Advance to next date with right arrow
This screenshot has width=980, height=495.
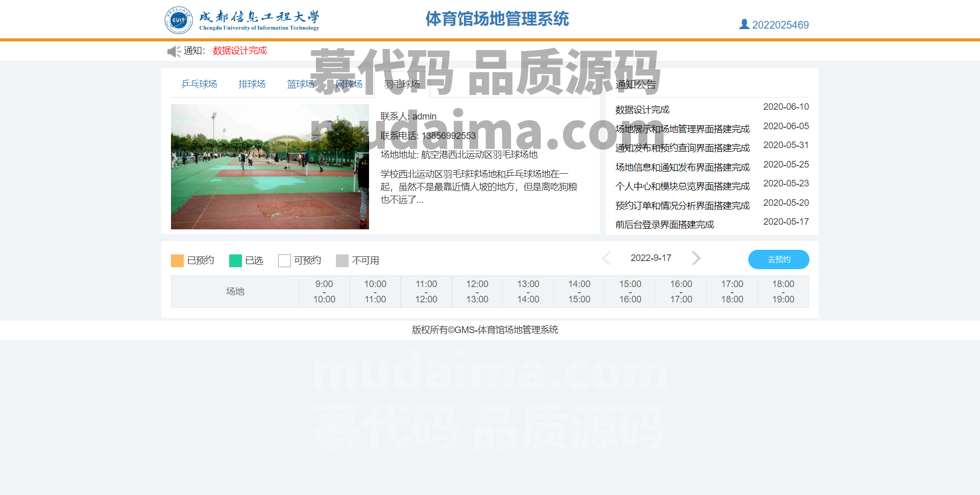point(696,258)
